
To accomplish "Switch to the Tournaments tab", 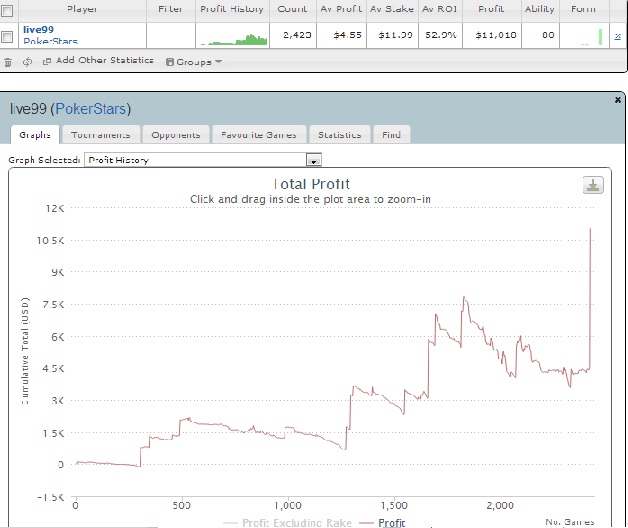I will click(101, 135).
